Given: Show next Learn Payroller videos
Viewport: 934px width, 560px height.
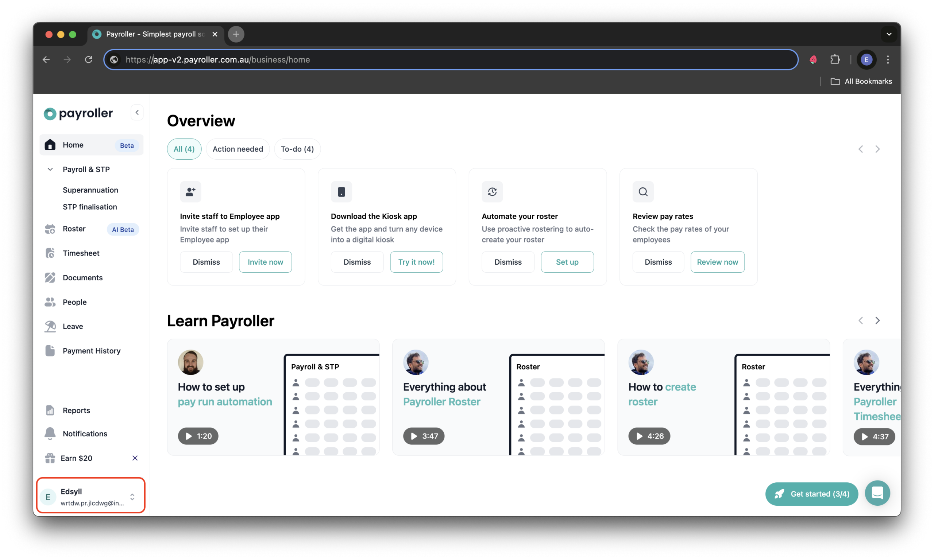Looking at the screenshot, I should (877, 320).
